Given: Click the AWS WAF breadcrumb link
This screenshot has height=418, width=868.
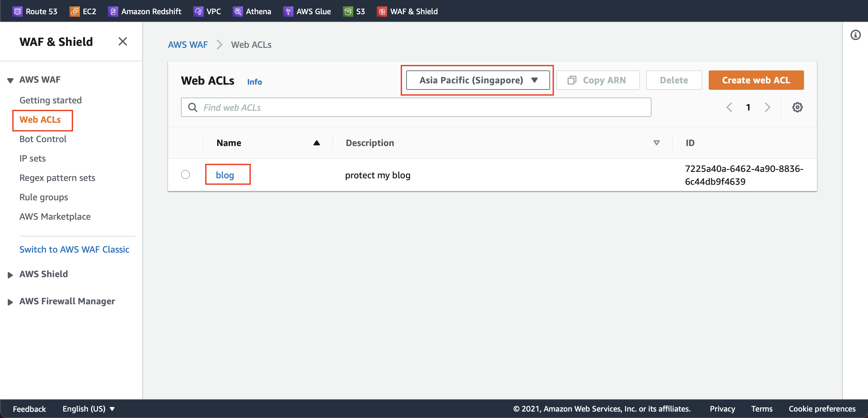Looking at the screenshot, I should [188, 45].
